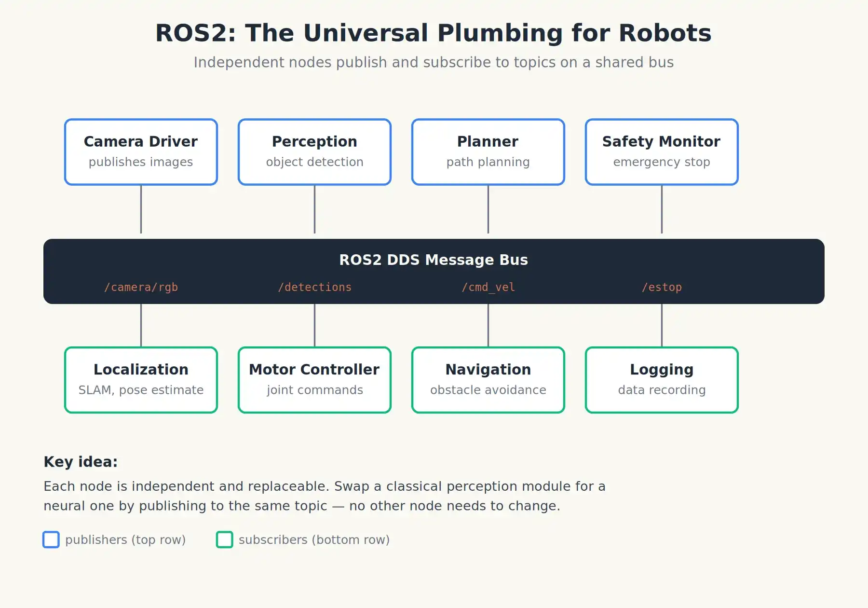
Task: Click the 'joint commands' caption
Action: [x=314, y=390]
